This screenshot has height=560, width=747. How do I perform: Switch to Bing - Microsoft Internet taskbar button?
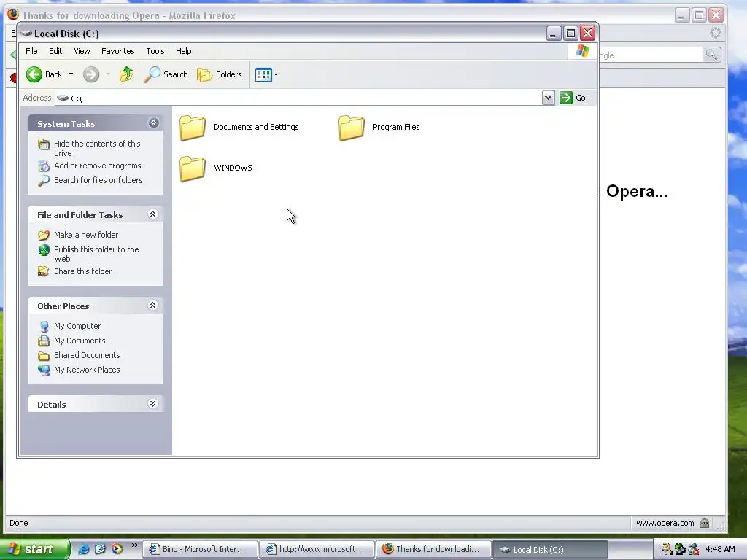click(200, 550)
